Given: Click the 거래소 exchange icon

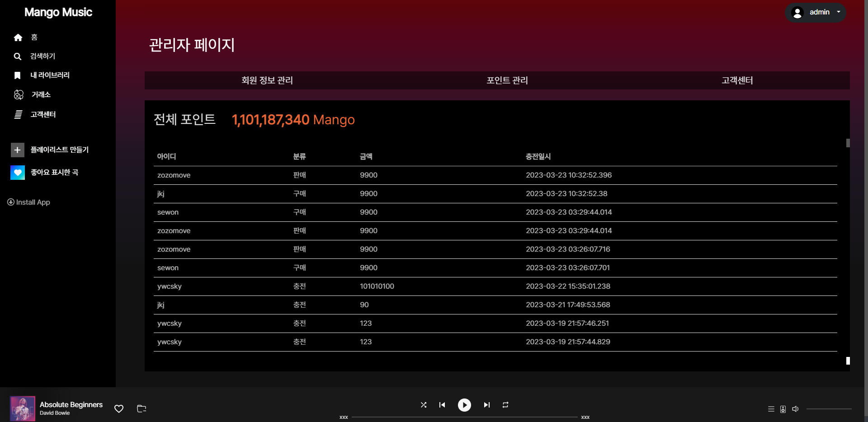Looking at the screenshot, I should click(x=18, y=94).
